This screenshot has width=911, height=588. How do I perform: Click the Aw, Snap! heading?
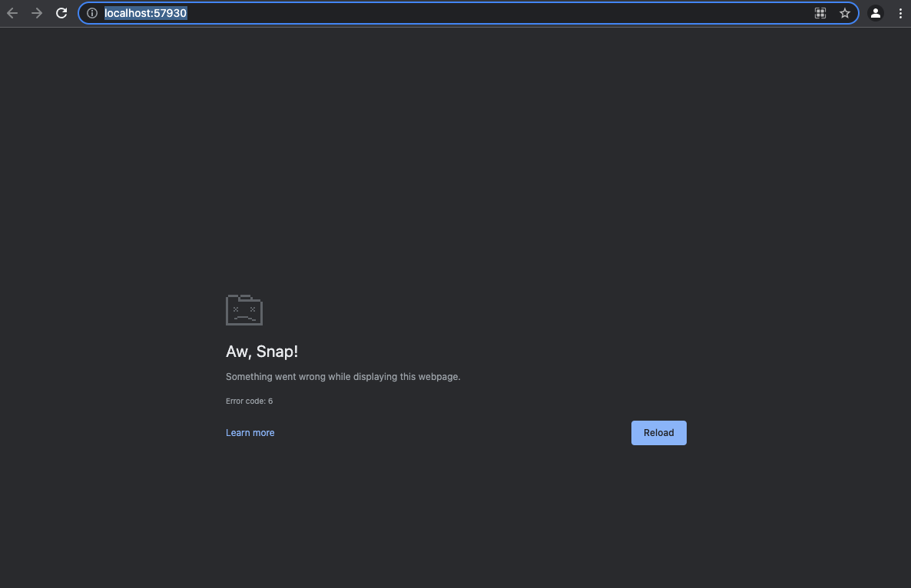(x=262, y=351)
